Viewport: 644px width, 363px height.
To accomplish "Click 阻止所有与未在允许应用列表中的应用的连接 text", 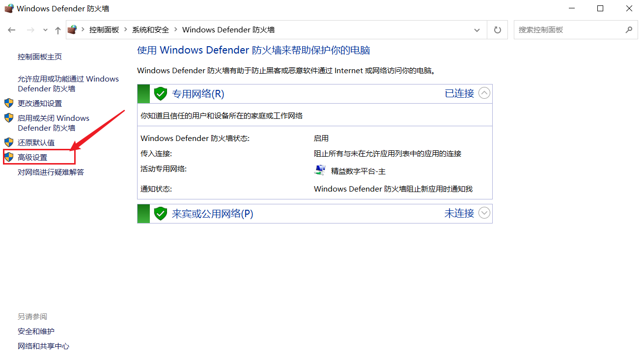I will click(x=388, y=154).
